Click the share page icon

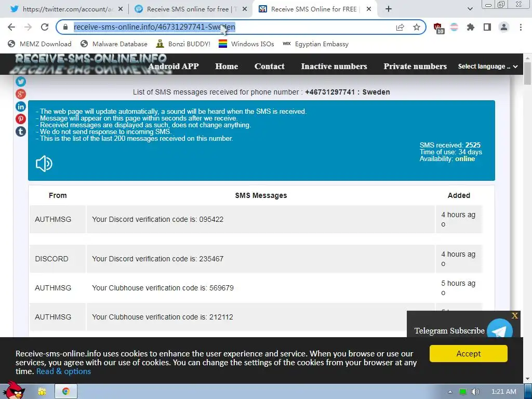pyautogui.click(x=400, y=27)
